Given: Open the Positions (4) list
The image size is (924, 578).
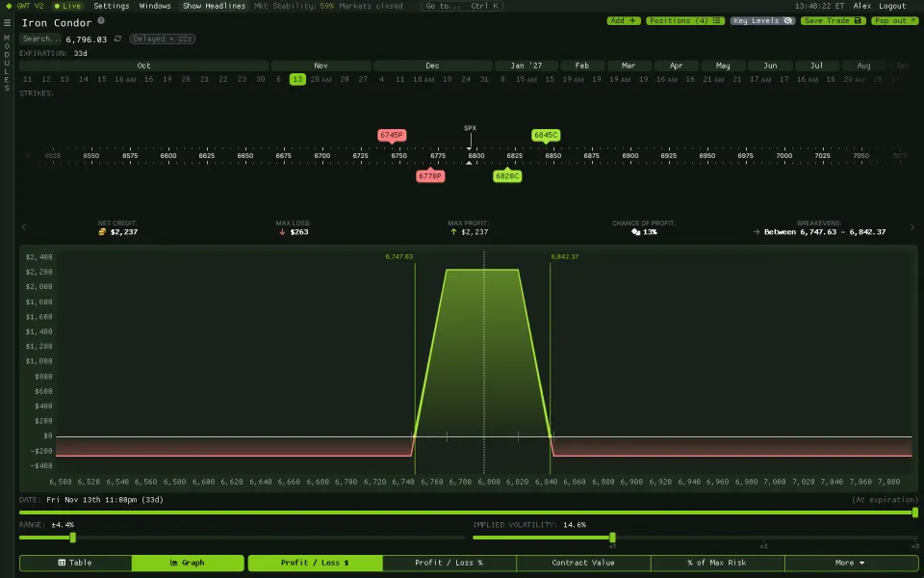Looking at the screenshot, I should [x=685, y=20].
